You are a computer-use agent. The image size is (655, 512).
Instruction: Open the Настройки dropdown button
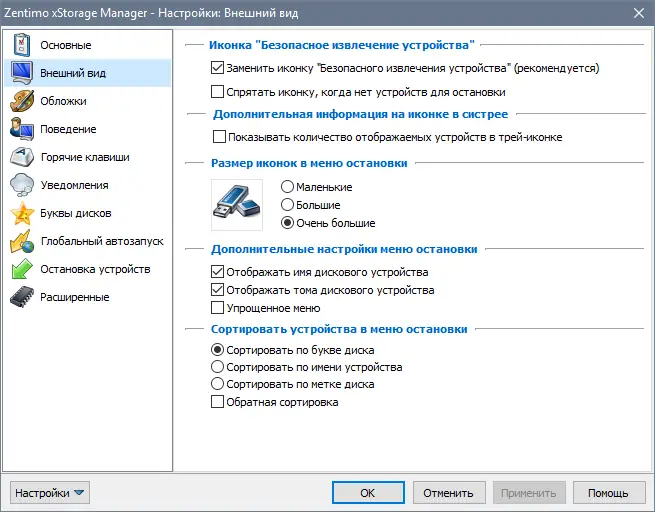click(x=50, y=492)
